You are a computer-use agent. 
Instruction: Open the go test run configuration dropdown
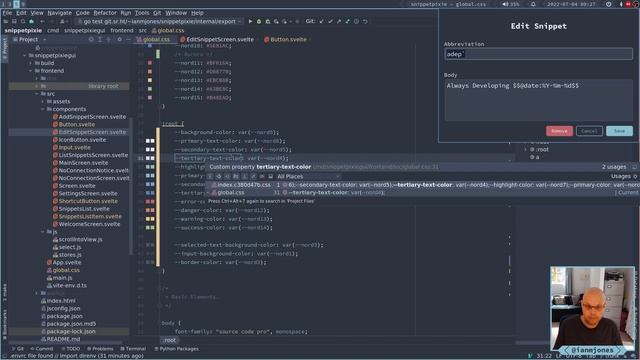[159, 21]
